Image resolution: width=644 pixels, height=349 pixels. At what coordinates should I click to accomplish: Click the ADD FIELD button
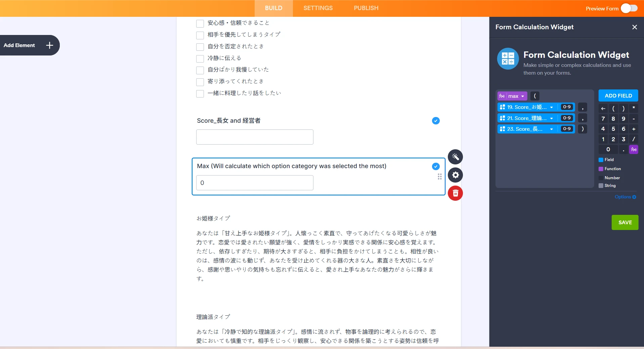[x=618, y=95]
